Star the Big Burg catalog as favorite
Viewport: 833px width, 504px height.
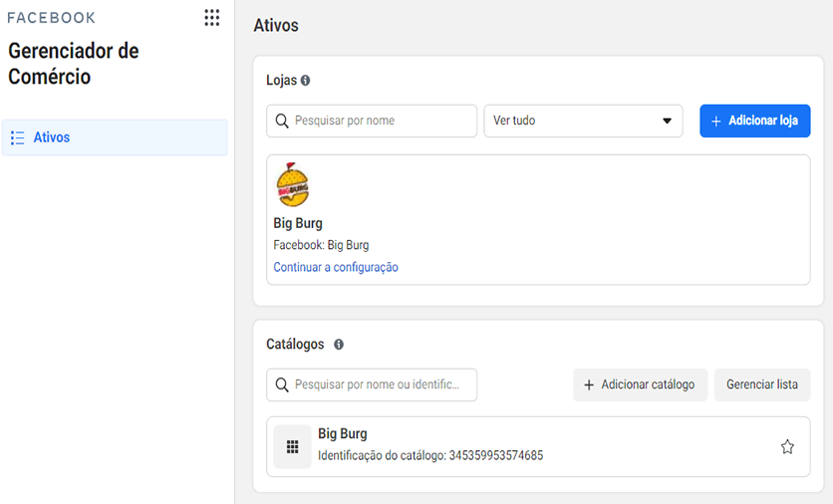pos(787,446)
